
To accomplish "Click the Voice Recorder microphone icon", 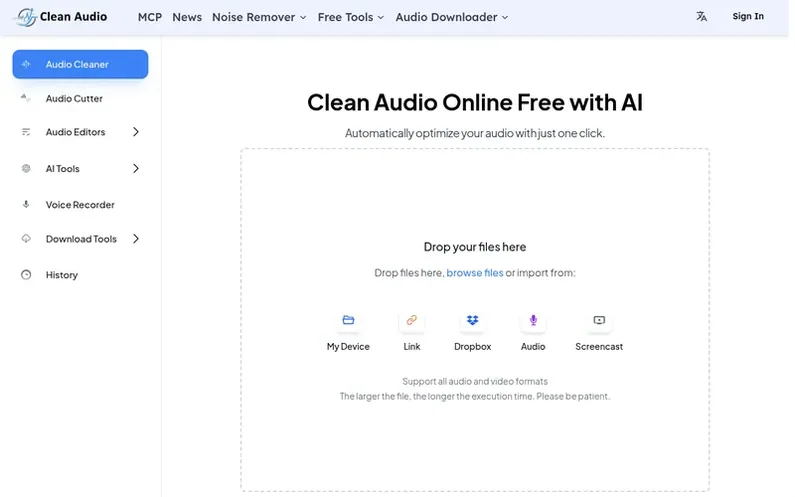I will [x=26, y=204].
